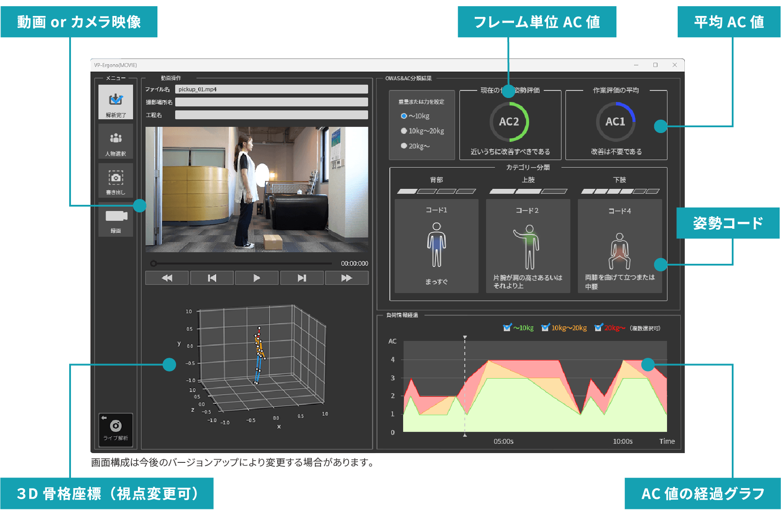Screen dimensions: 781x532
Task: Click the dashed time marker on AC graph
Action: [x=465, y=386]
